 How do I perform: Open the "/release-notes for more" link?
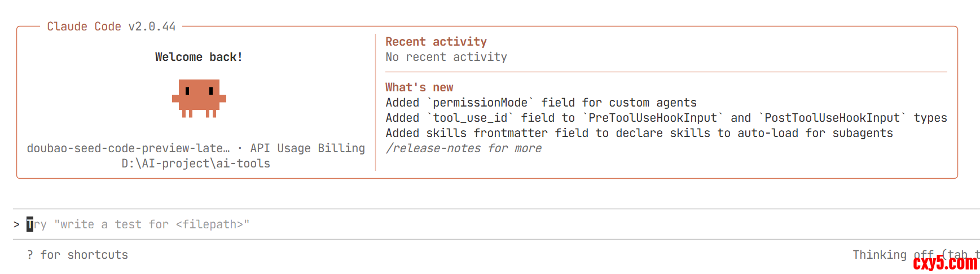pos(463,148)
